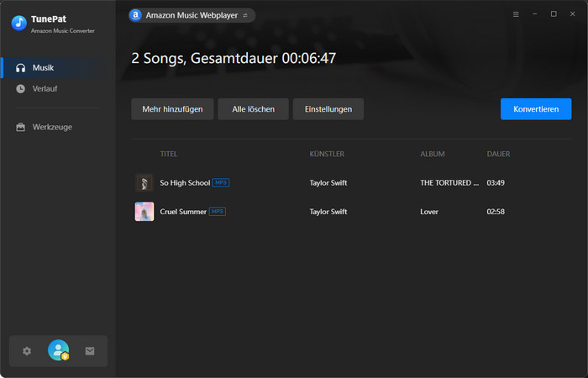Switch source via Amazon Music Webplayer selector
The width and height of the screenshot is (588, 378).
click(x=192, y=15)
